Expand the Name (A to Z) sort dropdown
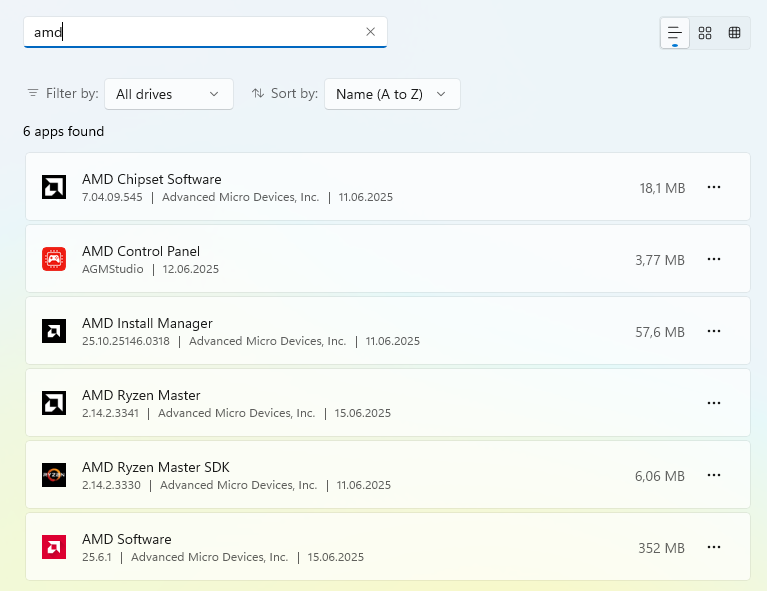The width and height of the screenshot is (767, 591). (392, 94)
